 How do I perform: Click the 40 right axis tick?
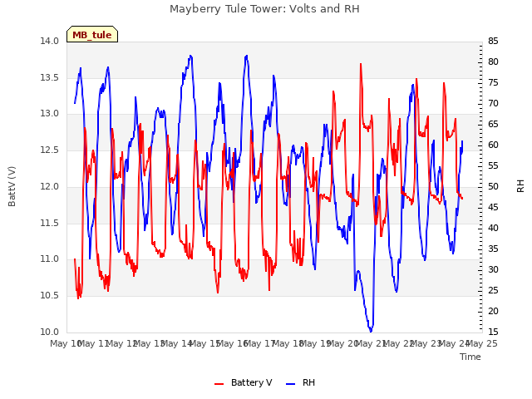(x=493, y=228)
